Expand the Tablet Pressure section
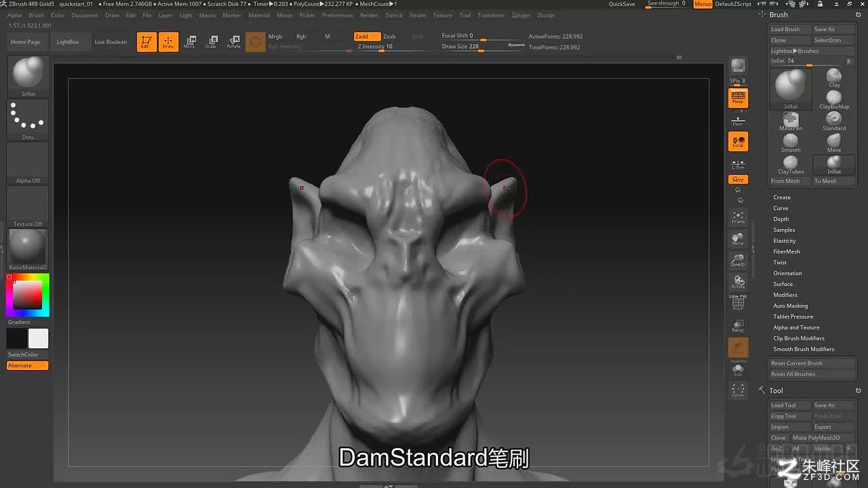The width and height of the screenshot is (868, 488). pyautogui.click(x=793, y=317)
